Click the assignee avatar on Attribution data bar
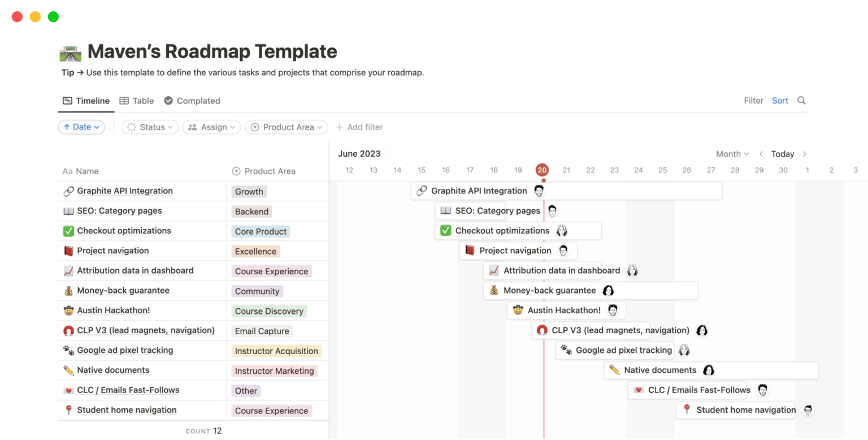This screenshot has width=868, height=440. pos(632,270)
